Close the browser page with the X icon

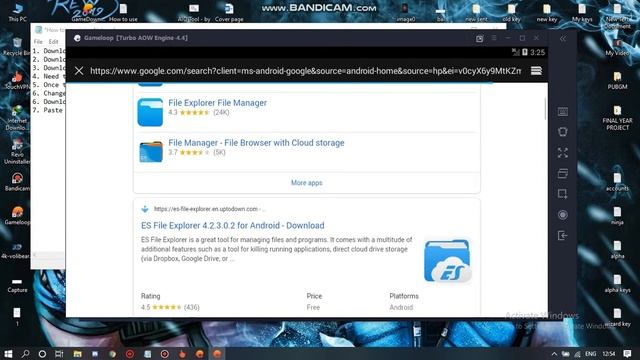click(79, 71)
